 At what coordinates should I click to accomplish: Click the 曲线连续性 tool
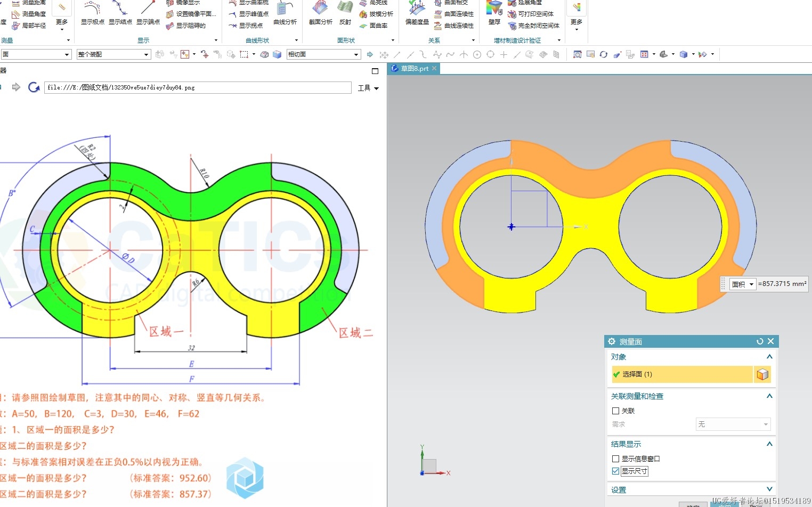pos(454,26)
